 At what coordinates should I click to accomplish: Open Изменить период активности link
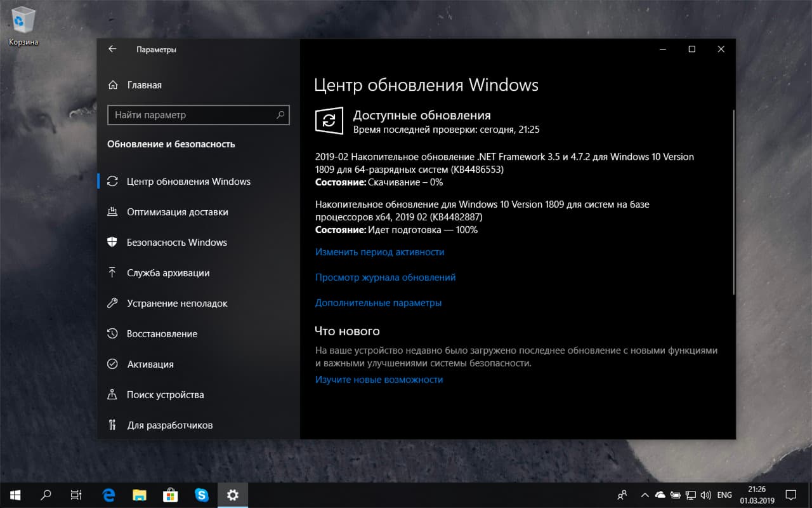(379, 251)
